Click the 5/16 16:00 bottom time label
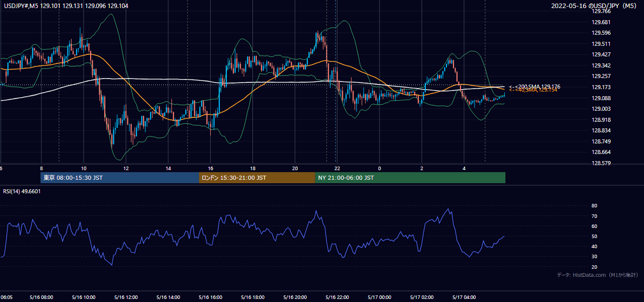Viewport: 644px width, 302px height. pos(210,297)
